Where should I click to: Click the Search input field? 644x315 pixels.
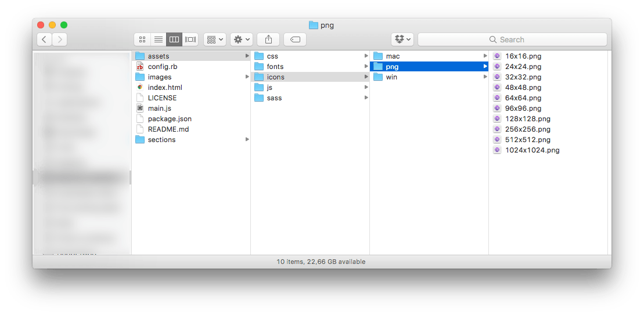tap(512, 39)
